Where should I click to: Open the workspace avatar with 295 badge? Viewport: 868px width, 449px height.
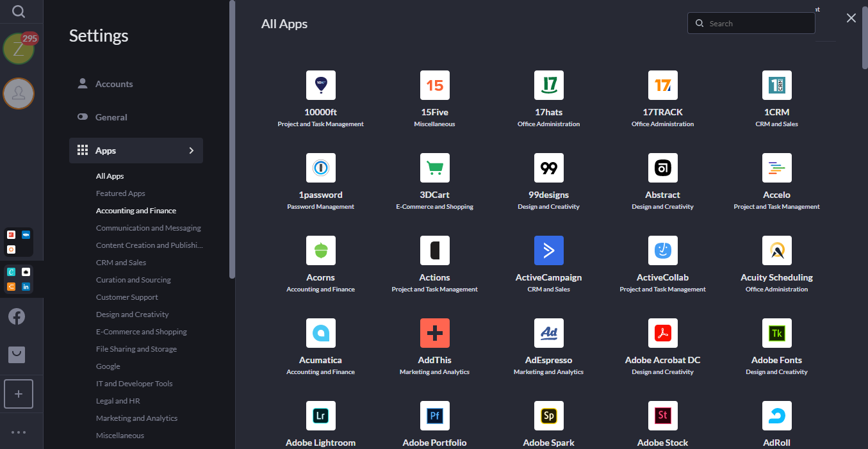click(19, 49)
